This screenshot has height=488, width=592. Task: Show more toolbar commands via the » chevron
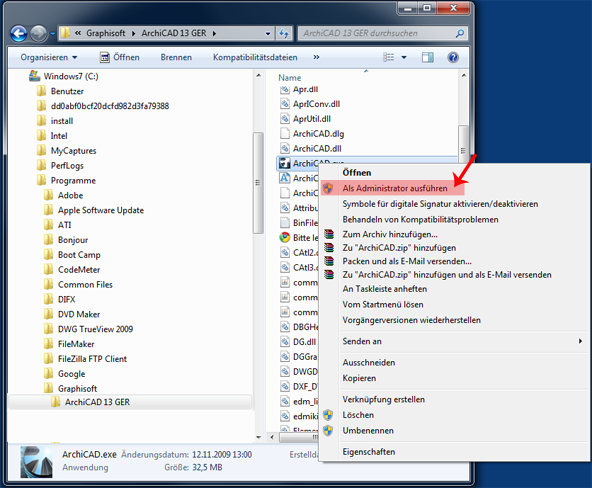tap(316, 57)
